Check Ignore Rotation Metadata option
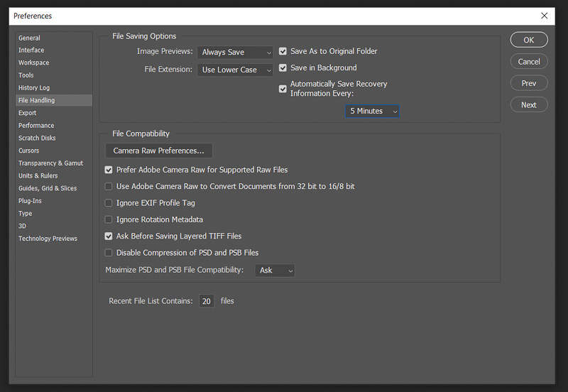 [109, 219]
